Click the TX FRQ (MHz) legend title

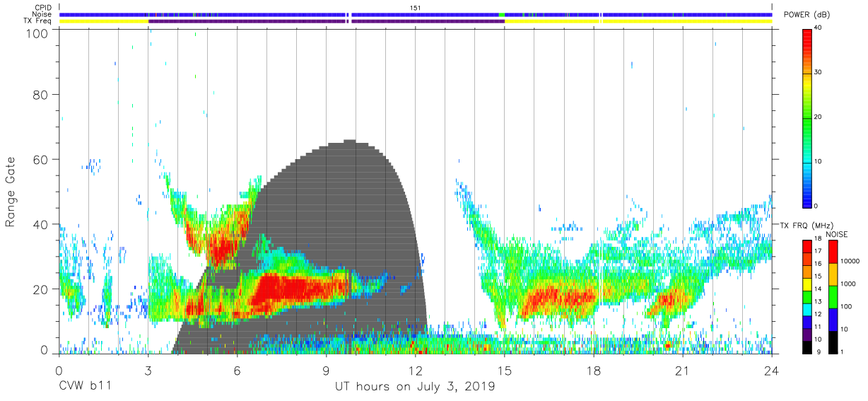tap(808, 225)
